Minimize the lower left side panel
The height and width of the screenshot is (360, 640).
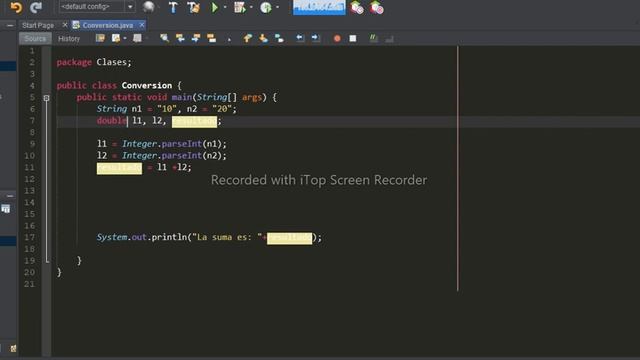pyautogui.click(x=10, y=196)
